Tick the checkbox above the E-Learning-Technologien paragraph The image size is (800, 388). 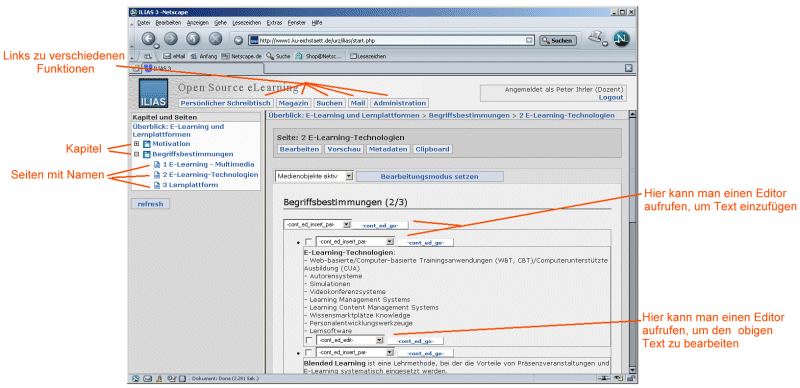[309, 241]
